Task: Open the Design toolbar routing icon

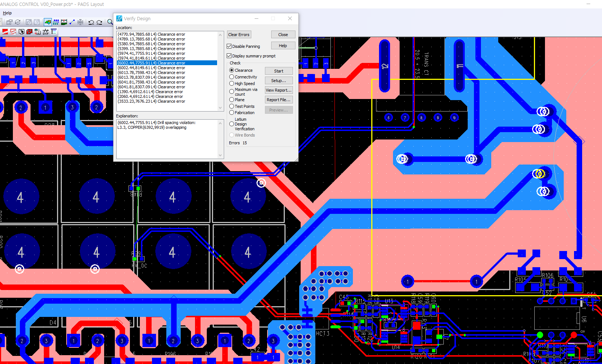Action: coord(56,22)
